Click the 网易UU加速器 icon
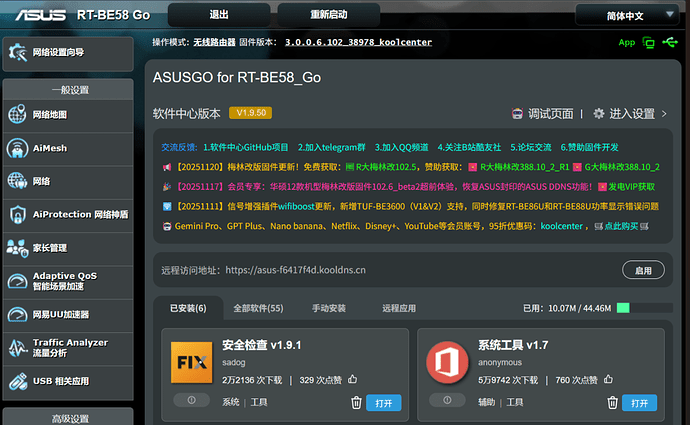Screen dimensions: 690x425 click(x=18, y=314)
